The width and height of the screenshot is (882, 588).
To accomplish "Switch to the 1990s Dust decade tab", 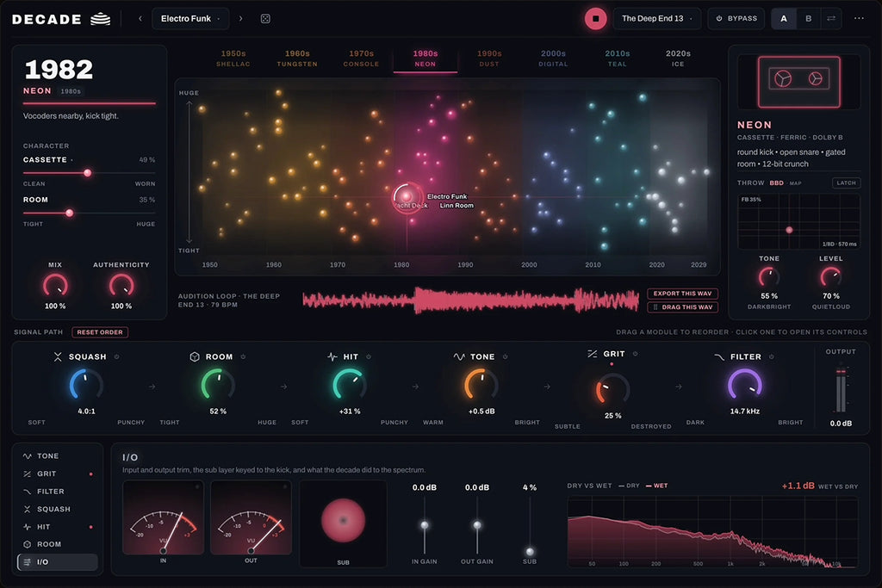I will pyautogui.click(x=489, y=58).
